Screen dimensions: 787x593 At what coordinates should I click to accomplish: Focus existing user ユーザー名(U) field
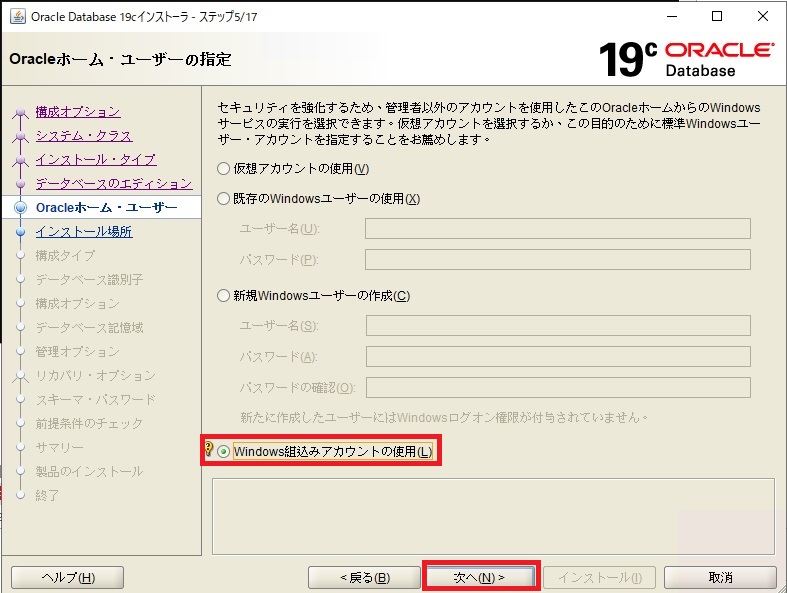coord(558,229)
